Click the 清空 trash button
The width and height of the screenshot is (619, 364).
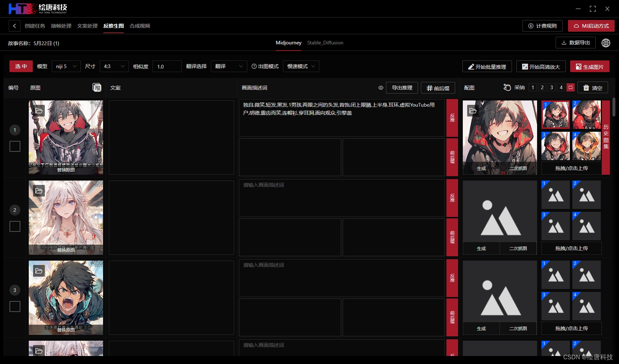coord(593,88)
